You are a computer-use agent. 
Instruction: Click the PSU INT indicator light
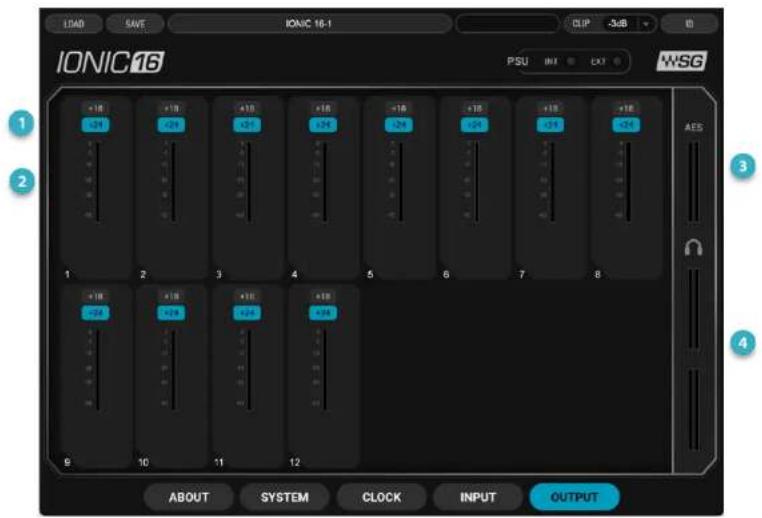pyautogui.click(x=571, y=62)
